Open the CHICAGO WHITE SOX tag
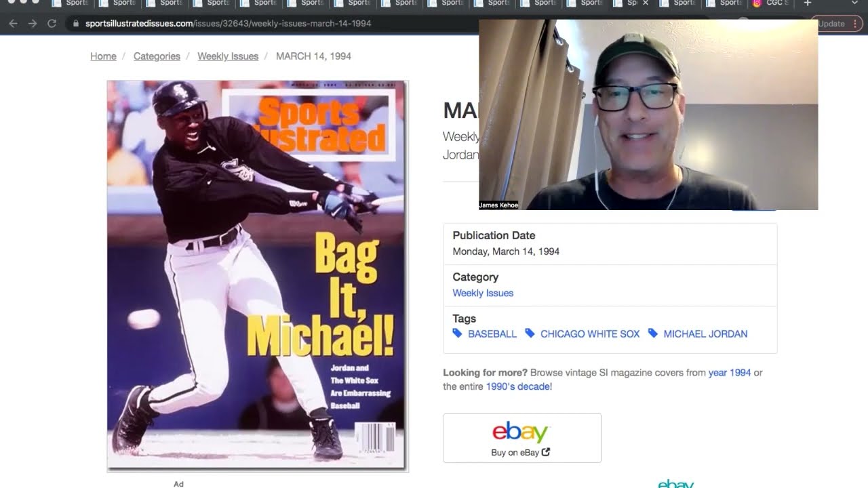Viewport: 868px width, 488px height. [590, 334]
